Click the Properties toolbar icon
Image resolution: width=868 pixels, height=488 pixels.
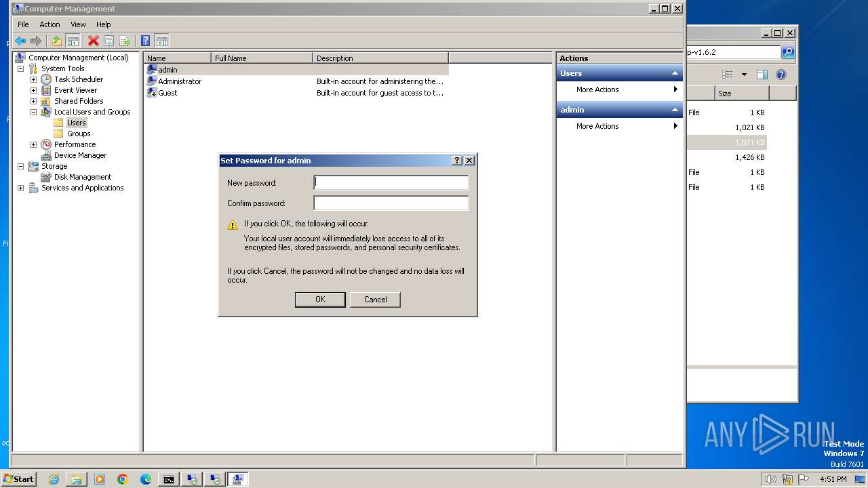(108, 41)
